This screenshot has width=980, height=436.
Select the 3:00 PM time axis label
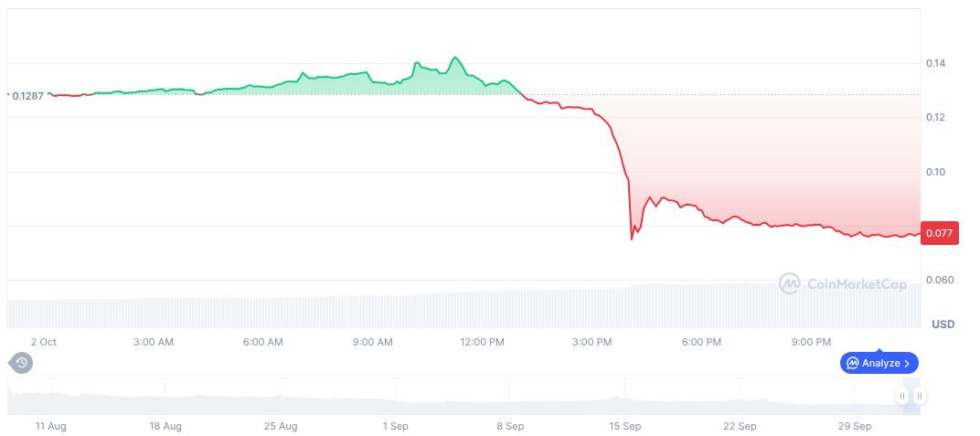[591, 342]
